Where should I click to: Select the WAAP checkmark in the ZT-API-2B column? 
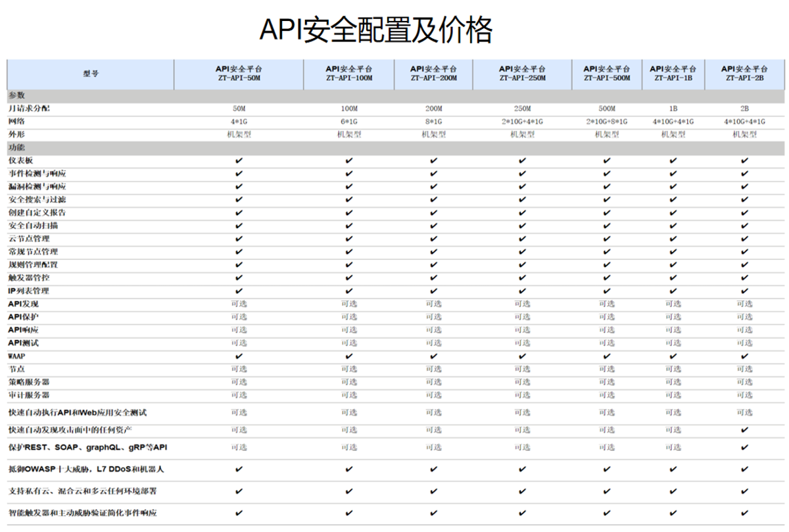click(744, 356)
